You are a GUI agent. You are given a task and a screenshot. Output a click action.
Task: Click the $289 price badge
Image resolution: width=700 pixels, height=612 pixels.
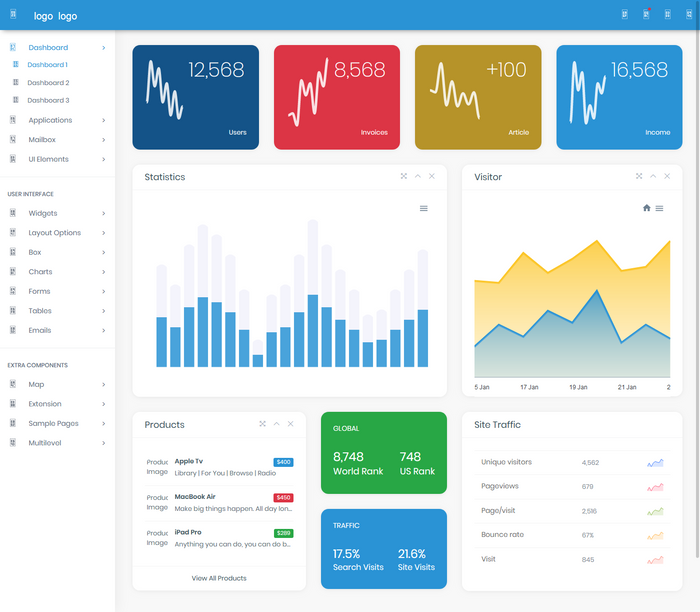[283, 533]
